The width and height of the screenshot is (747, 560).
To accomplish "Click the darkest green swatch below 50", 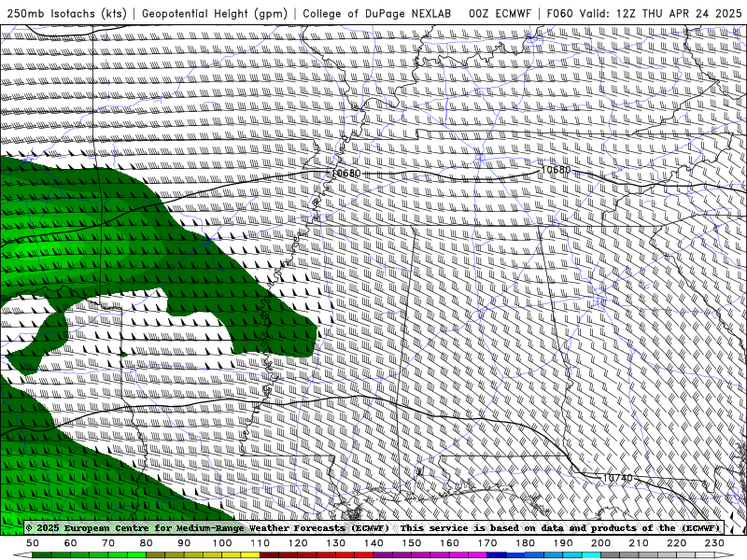I will point(42,555).
